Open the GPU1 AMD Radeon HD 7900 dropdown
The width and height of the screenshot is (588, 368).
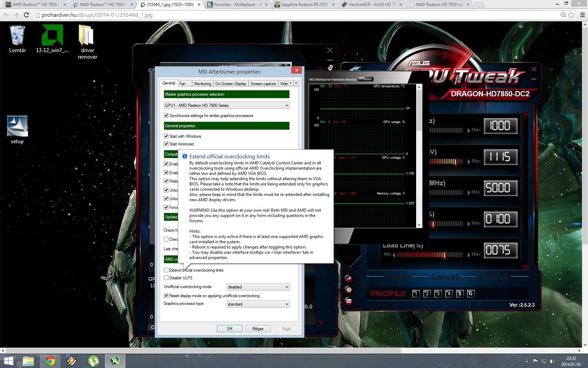pos(226,105)
